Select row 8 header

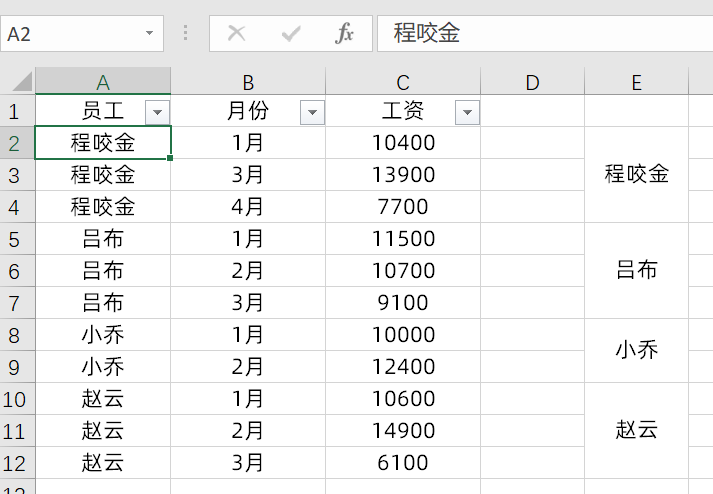(x=17, y=335)
